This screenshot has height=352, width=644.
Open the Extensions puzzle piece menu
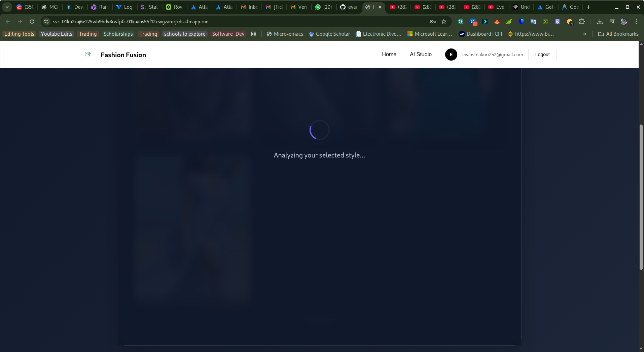(582, 22)
